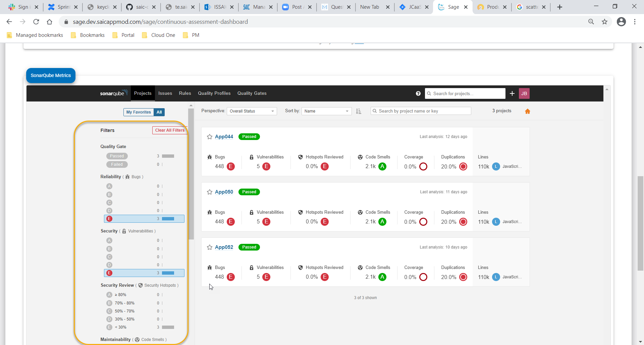Open Sort by Name dropdown
This screenshot has height=345, width=644.
coord(327,111)
